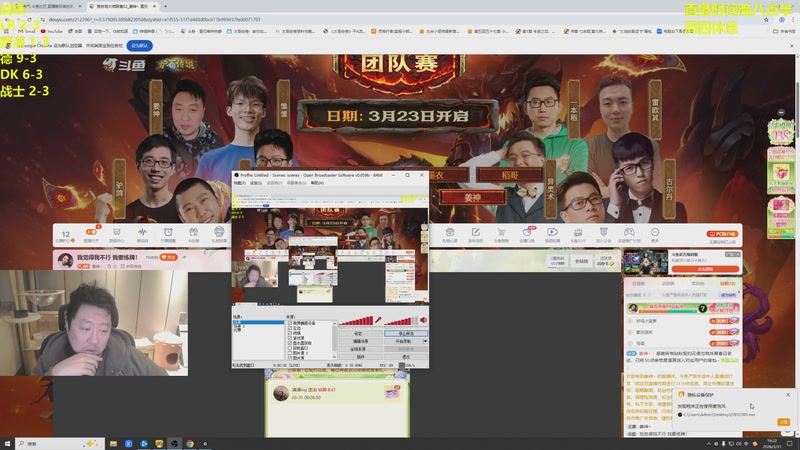
Task: Open the 加入公会 shield icon
Action: tap(604, 232)
